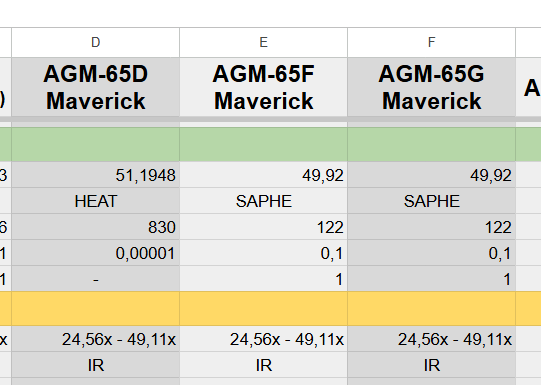Select the 49,92 cell in column E
Image resolution: width=541 pixels, height=385 pixels.
(x=264, y=175)
